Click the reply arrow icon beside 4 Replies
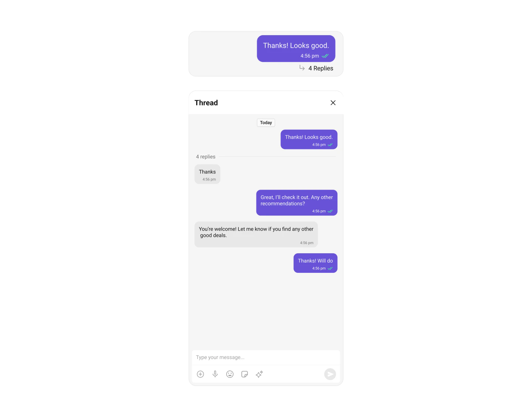The width and height of the screenshot is (532, 417). coord(302,68)
